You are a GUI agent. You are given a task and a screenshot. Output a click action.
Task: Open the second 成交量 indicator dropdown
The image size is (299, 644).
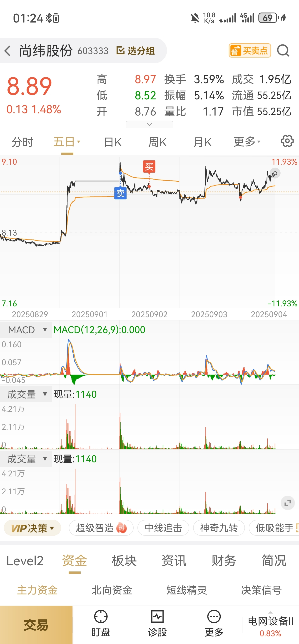pos(26,459)
